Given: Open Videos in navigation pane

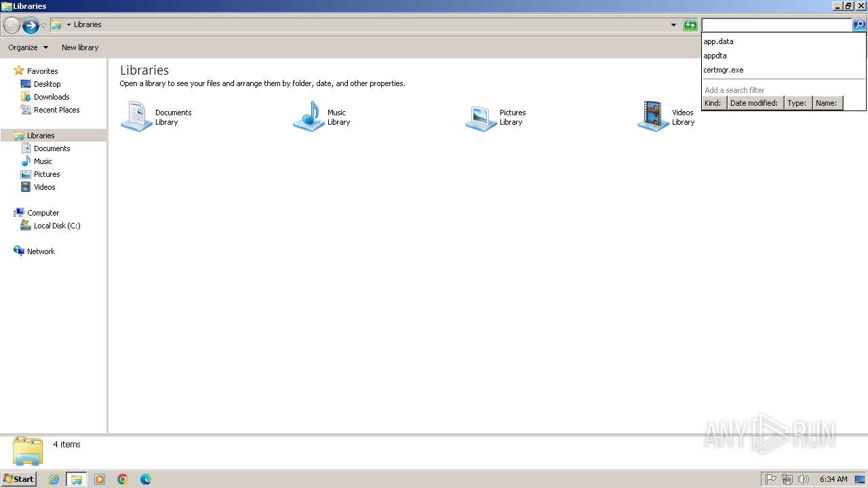Looking at the screenshot, I should 45,187.
